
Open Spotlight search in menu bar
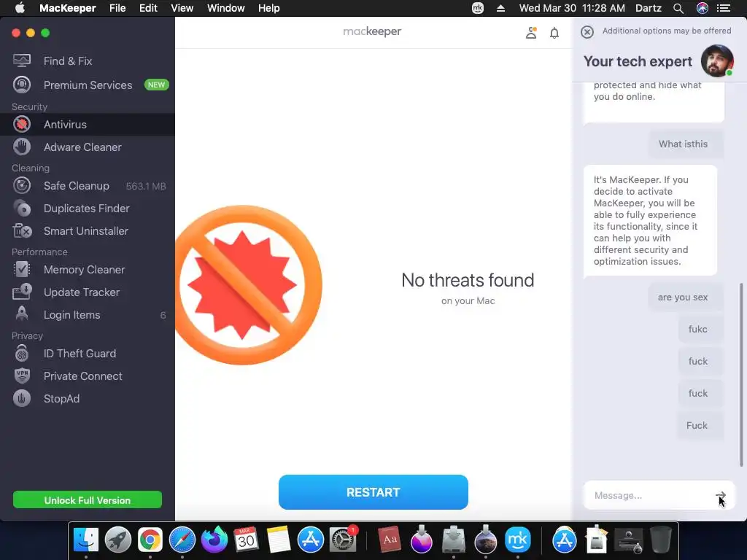(x=678, y=8)
